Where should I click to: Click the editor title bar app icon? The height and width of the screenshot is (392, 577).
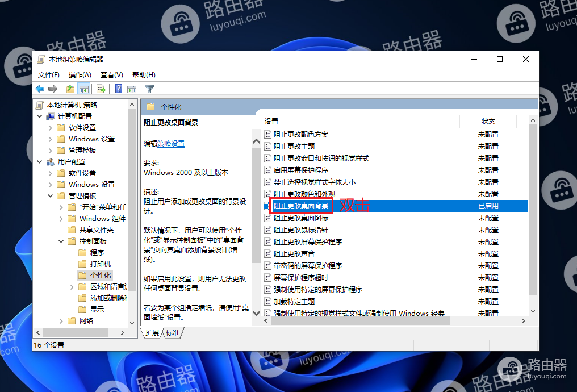coord(41,60)
